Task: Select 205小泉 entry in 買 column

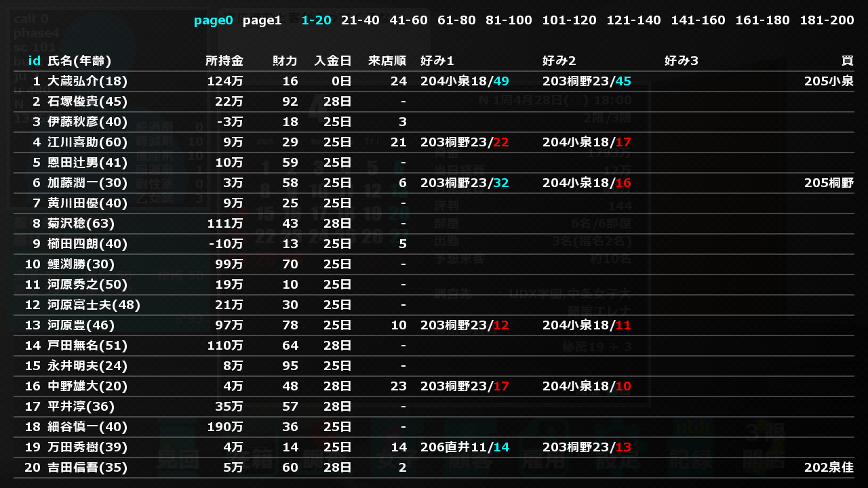Action: pyautogui.click(x=829, y=81)
